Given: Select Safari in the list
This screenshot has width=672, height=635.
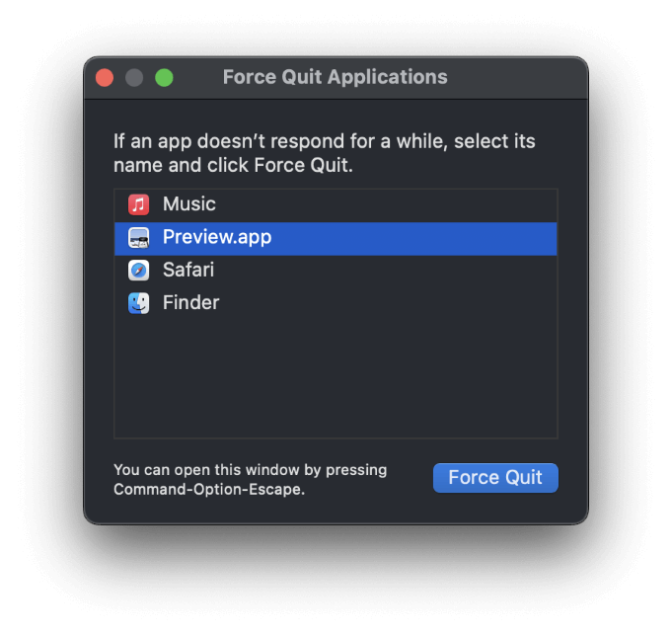Looking at the screenshot, I should click(x=336, y=271).
